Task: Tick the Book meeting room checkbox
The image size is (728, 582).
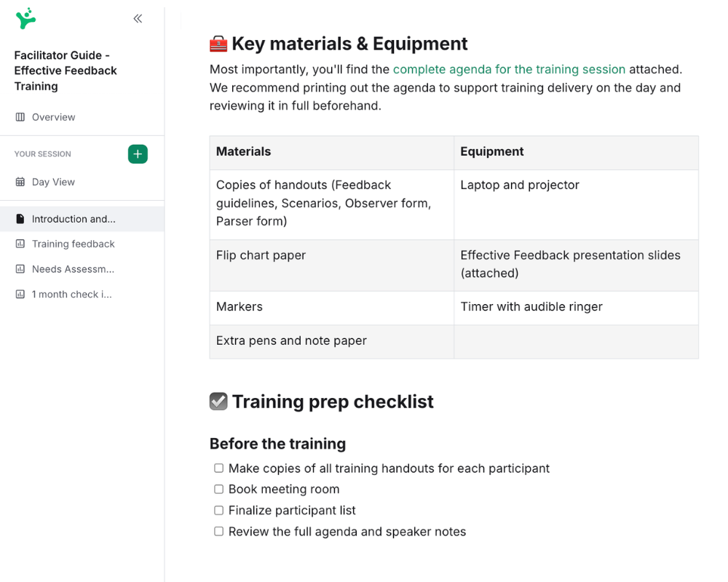Action: pos(218,490)
